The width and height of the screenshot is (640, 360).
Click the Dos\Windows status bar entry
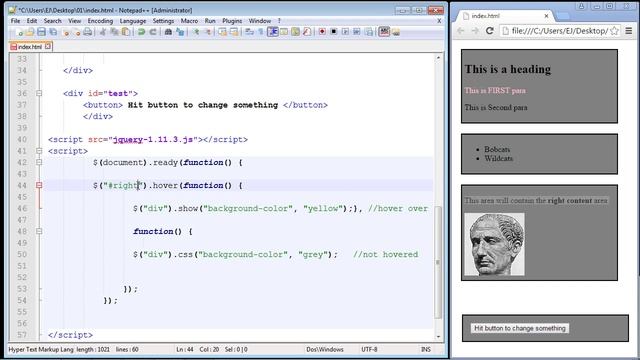pos(325,349)
